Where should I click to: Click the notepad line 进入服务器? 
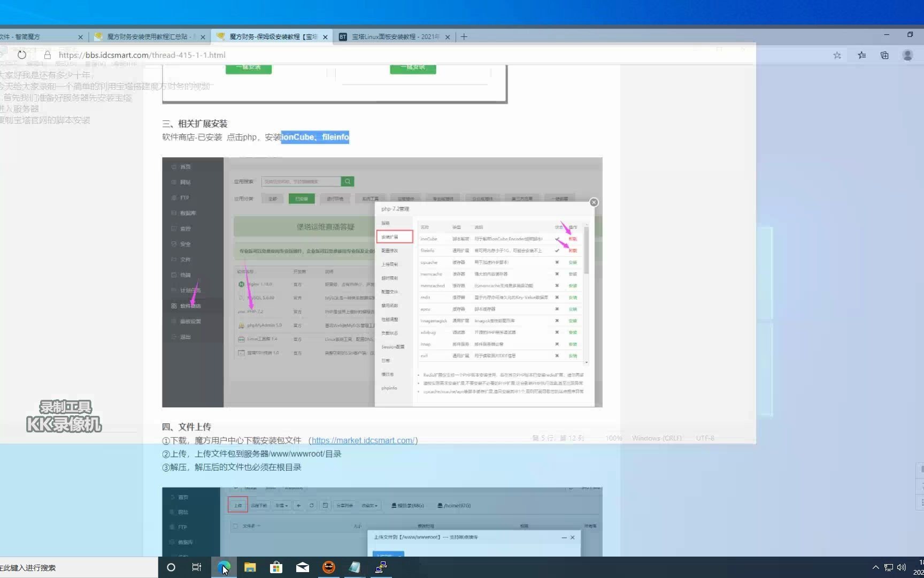click(x=19, y=109)
